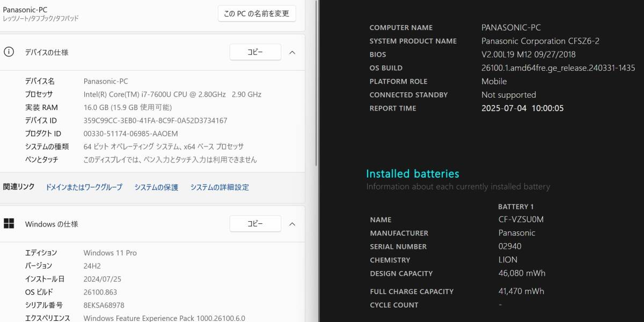Open システムの詳細設定 link
Viewport: 644px width, 322px height.
click(219, 187)
